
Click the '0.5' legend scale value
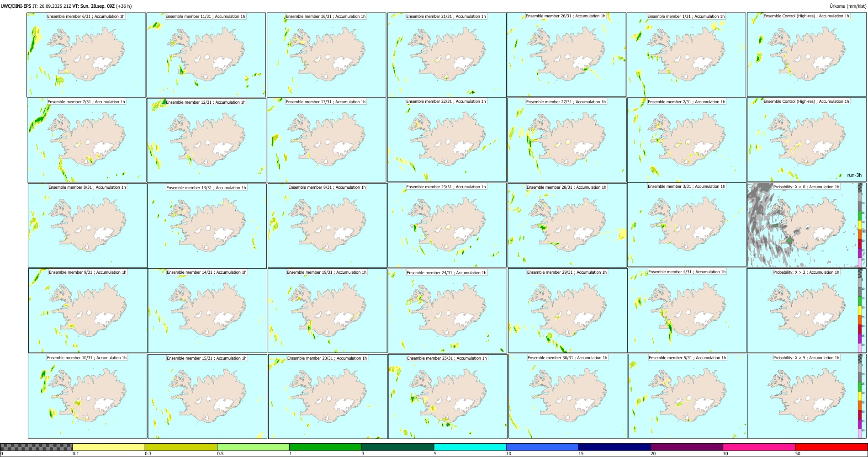click(220, 454)
